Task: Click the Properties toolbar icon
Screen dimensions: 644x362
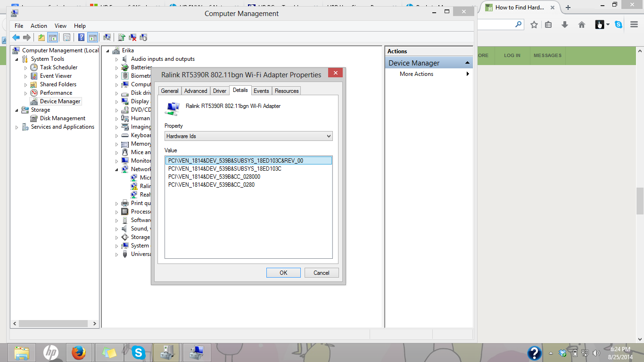Action: [x=66, y=38]
